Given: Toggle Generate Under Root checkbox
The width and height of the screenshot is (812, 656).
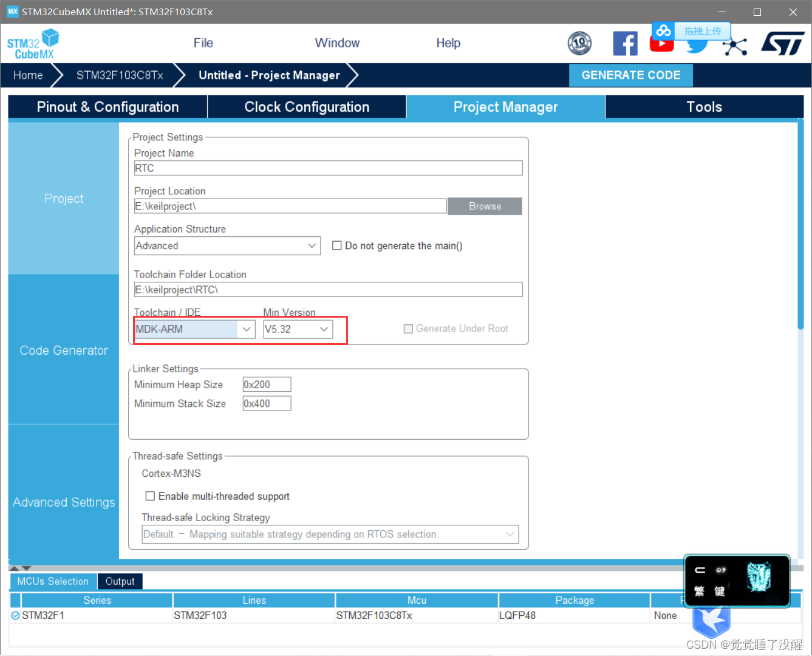Looking at the screenshot, I should [x=408, y=329].
